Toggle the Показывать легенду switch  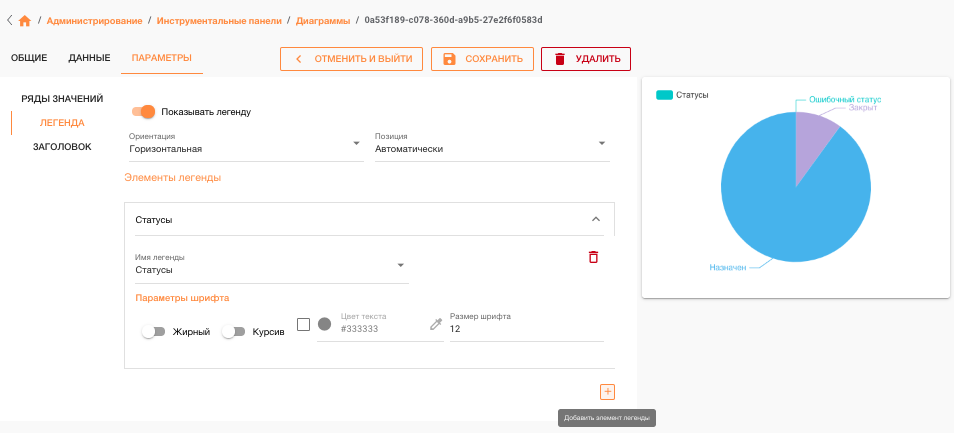tap(144, 112)
